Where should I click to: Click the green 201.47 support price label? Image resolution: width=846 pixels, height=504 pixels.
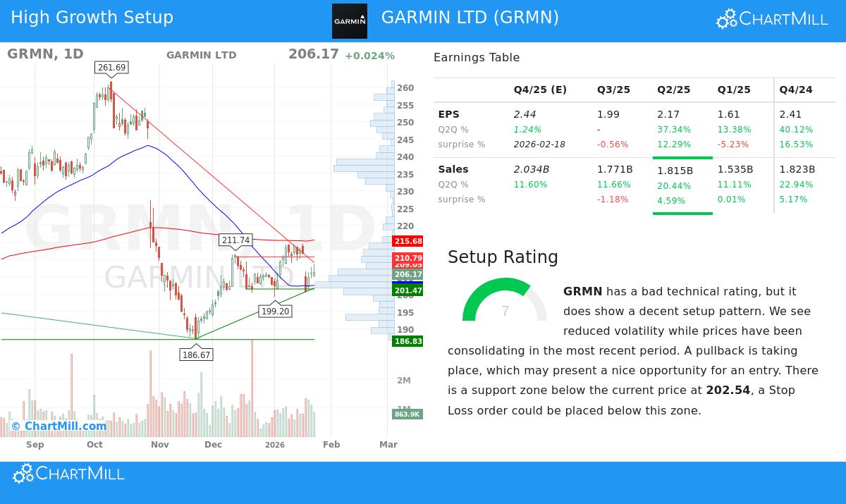point(407,290)
